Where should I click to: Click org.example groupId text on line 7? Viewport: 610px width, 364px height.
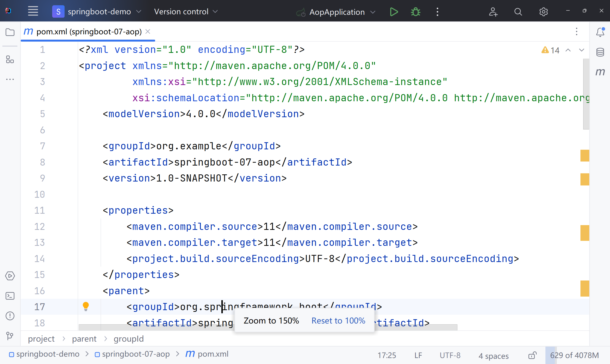189,146
